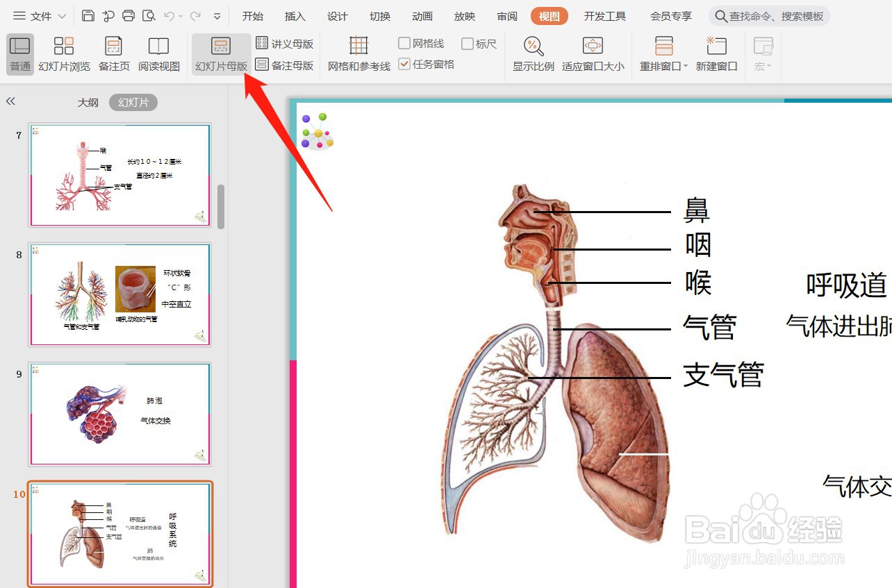
Task: Open the 会员专享 ribbon tab
Action: (670, 16)
